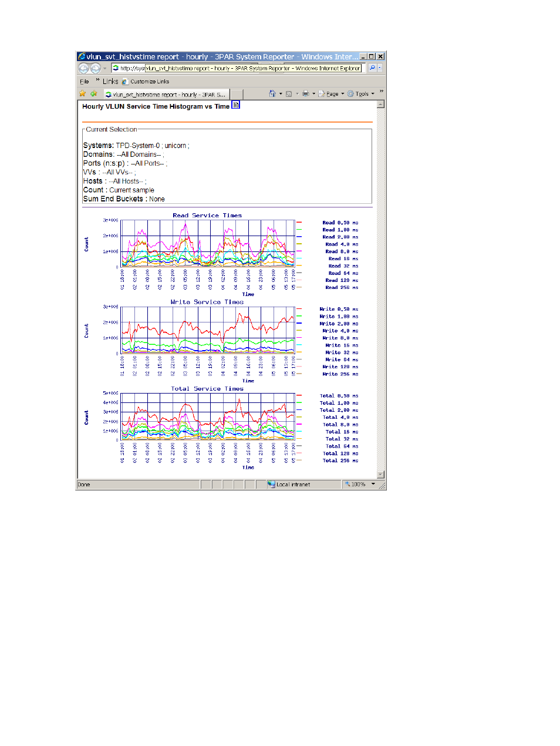Click the search magnifier icon
The image size is (560, 746).
(x=372, y=68)
